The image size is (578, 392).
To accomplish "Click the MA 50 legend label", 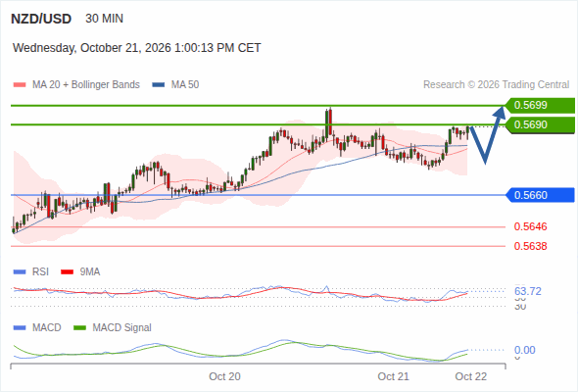I will (185, 85).
